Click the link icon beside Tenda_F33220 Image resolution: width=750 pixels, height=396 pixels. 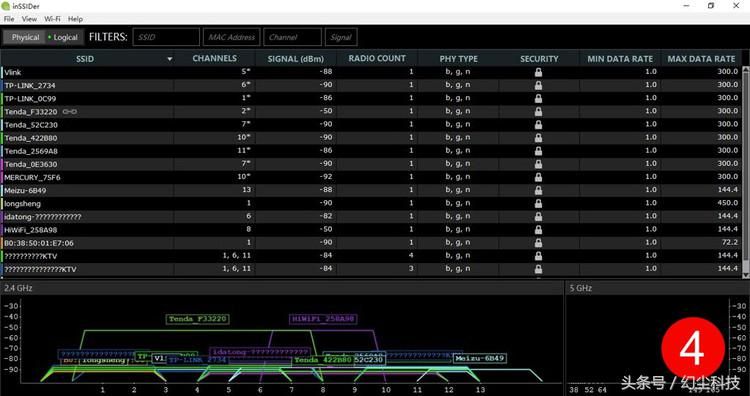69,111
